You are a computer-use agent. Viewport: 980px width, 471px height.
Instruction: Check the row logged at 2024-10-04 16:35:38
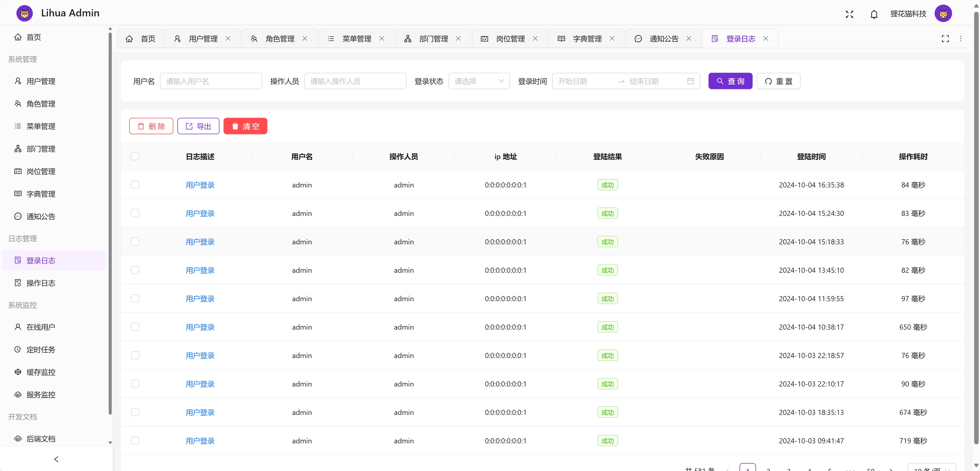coord(135,185)
